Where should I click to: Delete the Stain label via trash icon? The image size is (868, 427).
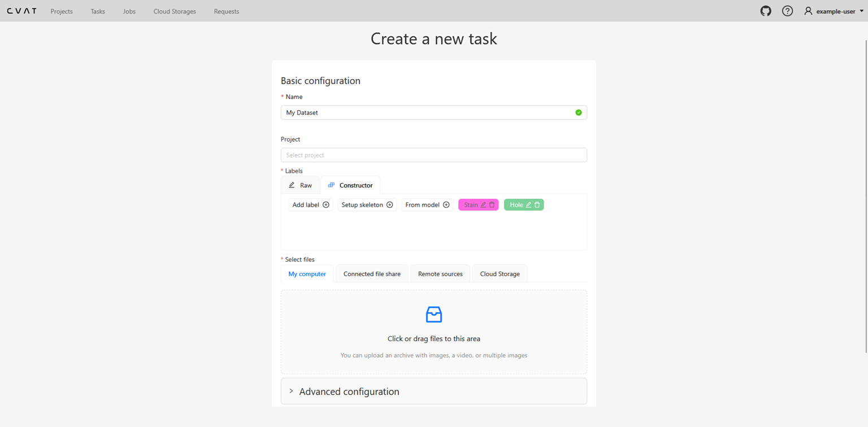coord(492,205)
